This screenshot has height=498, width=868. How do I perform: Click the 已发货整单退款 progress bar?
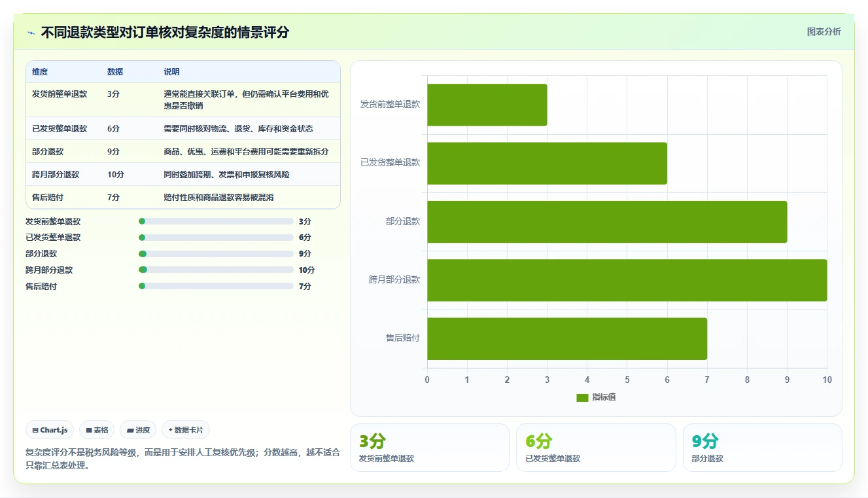click(x=216, y=238)
